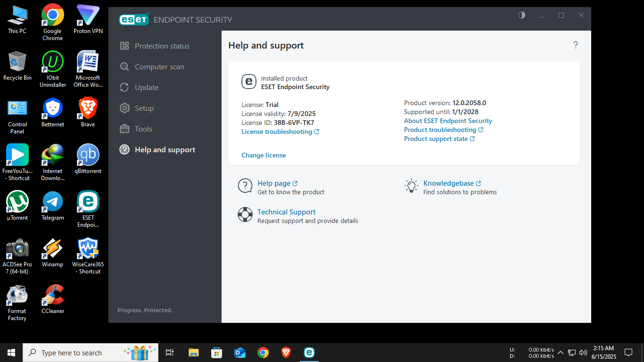This screenshot has height=362, width=644.
Task: Open File Explorer from taskbar
Action: 193,353
